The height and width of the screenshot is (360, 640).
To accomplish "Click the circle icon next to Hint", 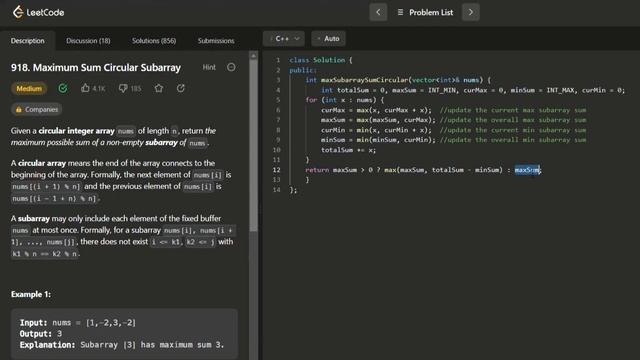I will tap(231, 67).
